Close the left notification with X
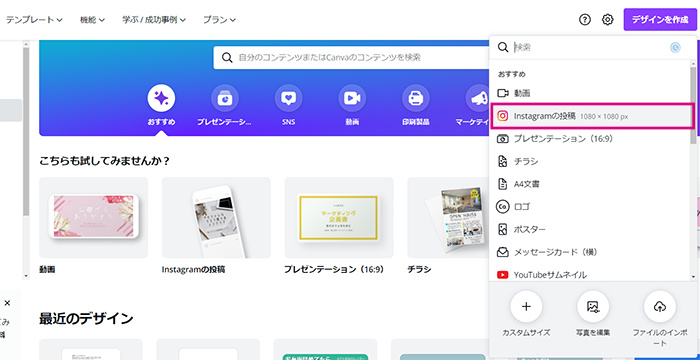 click(7, 303)
